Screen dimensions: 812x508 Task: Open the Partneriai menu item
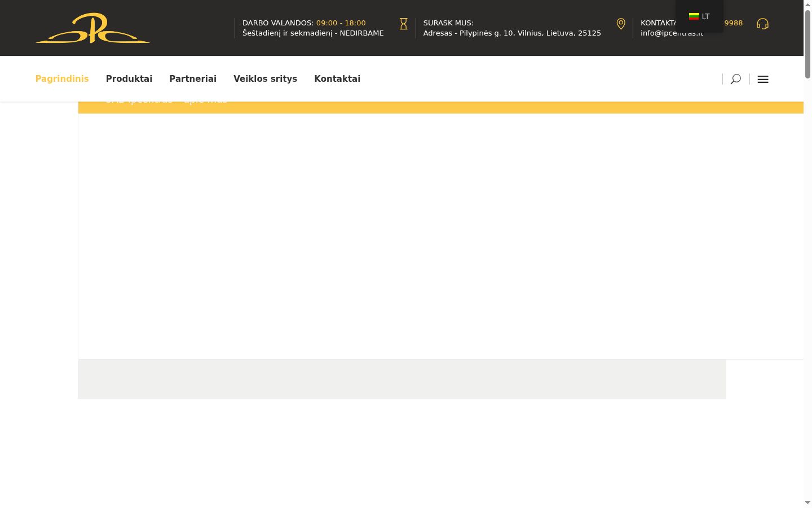point(193,78)
